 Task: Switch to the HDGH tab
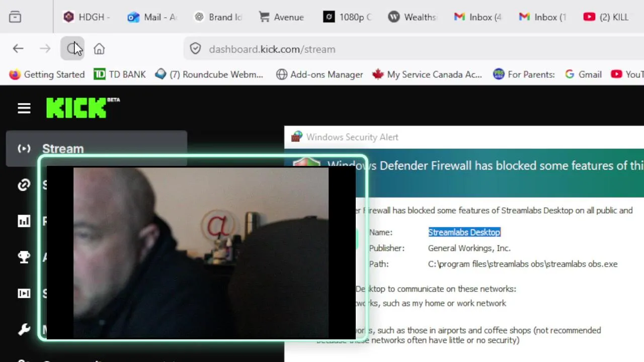87,17
